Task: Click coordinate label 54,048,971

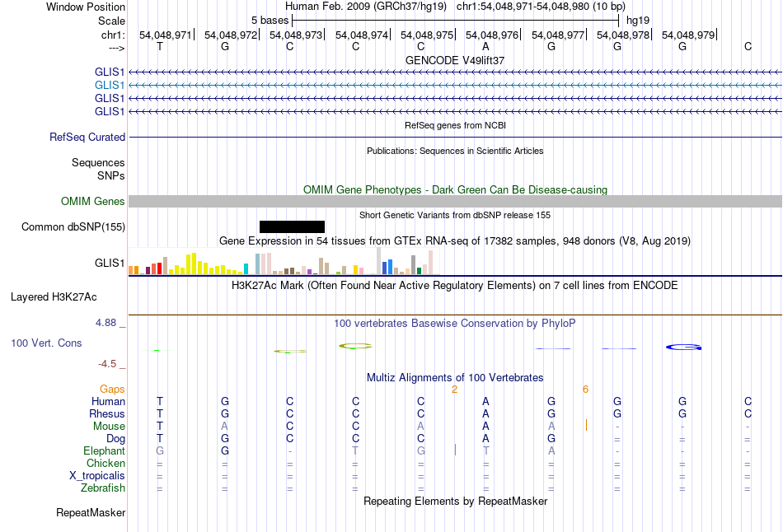Action: point(166,35)
